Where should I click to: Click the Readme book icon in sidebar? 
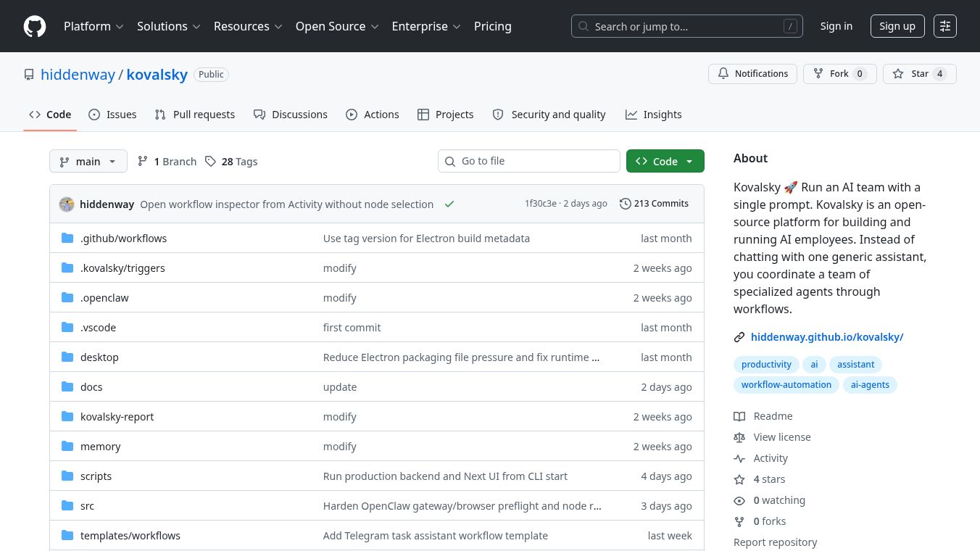coord(739,416)
